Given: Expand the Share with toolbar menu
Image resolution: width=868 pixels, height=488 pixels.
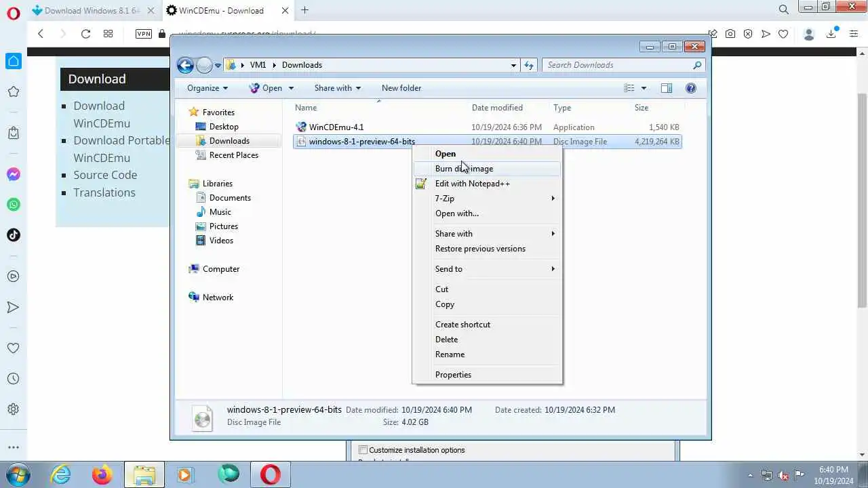Looking at the screenshot, I should (338, 88).
